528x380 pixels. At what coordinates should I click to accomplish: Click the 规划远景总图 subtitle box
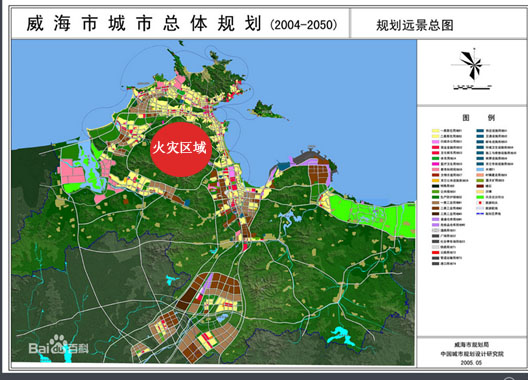(x=415, y=25)
